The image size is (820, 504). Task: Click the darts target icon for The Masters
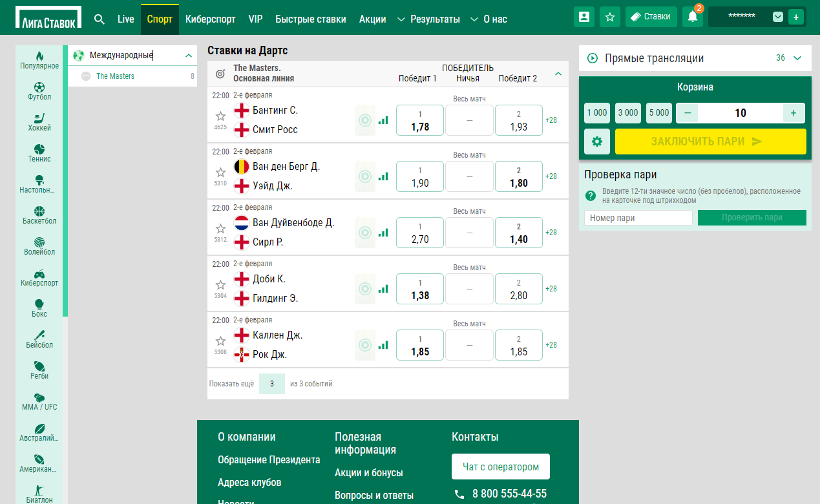click(220, 74)
